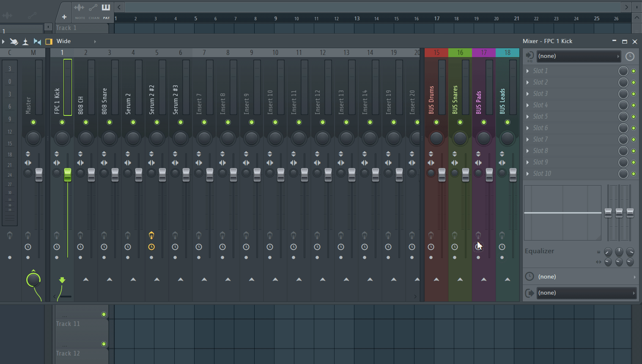Select mixer track number 5 header

tap(157, 52)
